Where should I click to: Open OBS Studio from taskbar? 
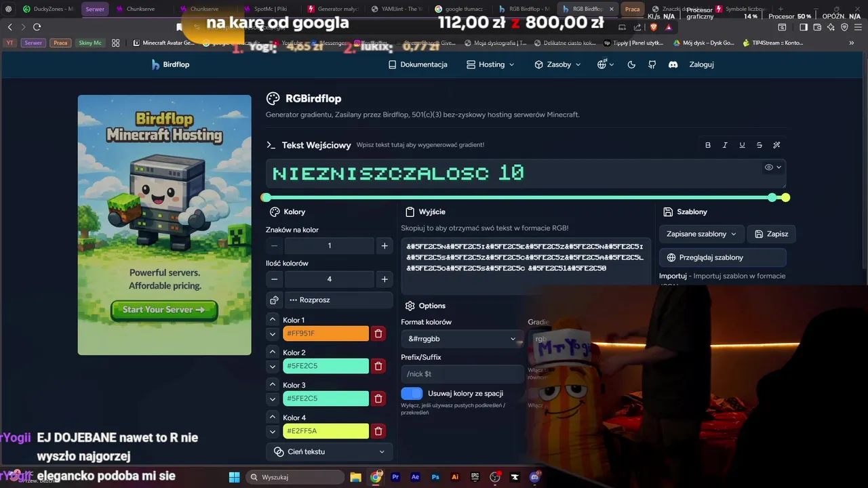click(x=495, y=477)
